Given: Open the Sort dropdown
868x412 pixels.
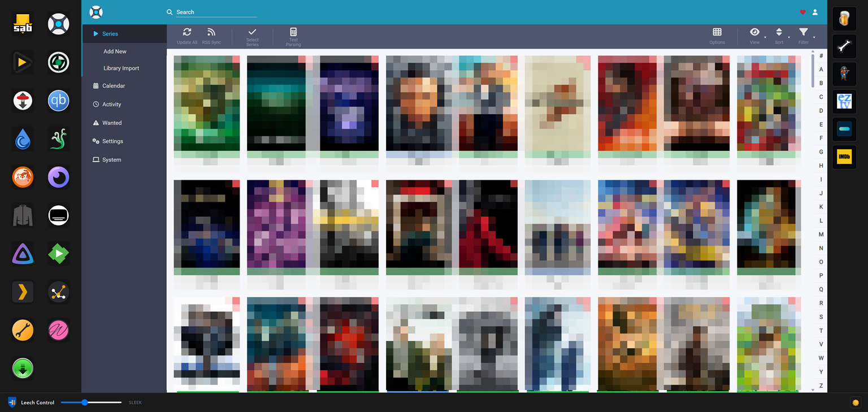Looking at the screenshot, I should [779, 36].
